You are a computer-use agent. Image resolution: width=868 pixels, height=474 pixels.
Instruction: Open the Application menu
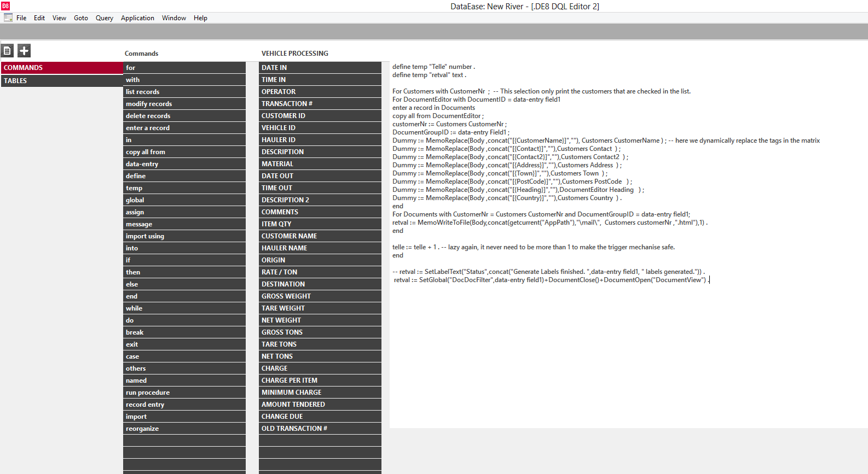[137, 18]
